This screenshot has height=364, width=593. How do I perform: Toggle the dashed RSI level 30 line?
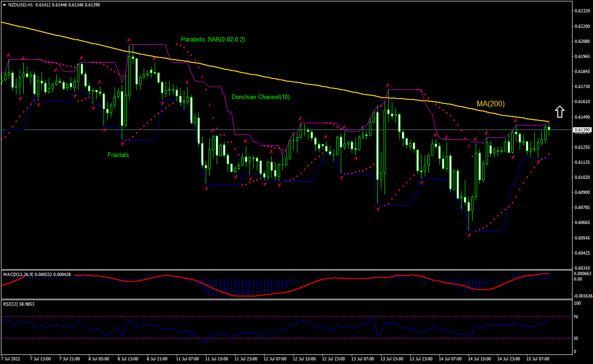coord(274,338)
